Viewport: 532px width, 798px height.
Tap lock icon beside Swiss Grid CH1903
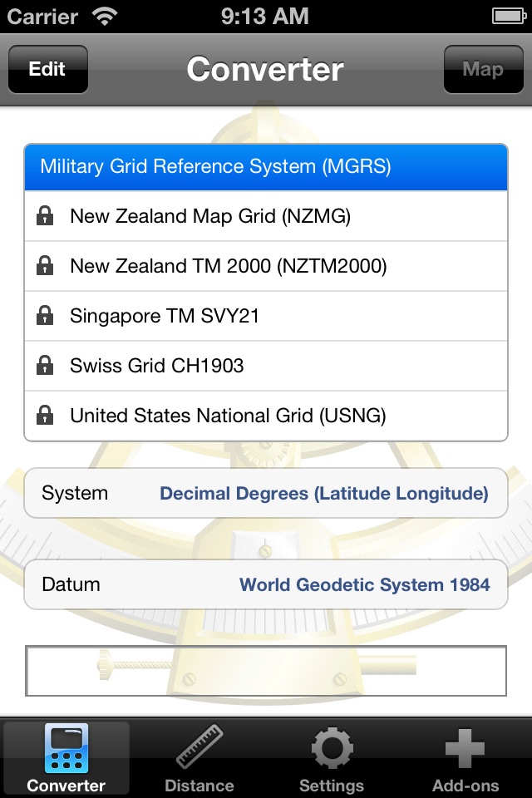(x=45, y=366)
